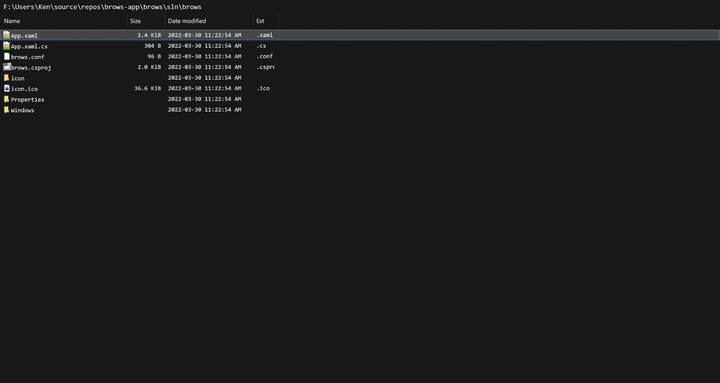
Task: Click the date modified of brows.conf
Action: (x=204, y=56)
